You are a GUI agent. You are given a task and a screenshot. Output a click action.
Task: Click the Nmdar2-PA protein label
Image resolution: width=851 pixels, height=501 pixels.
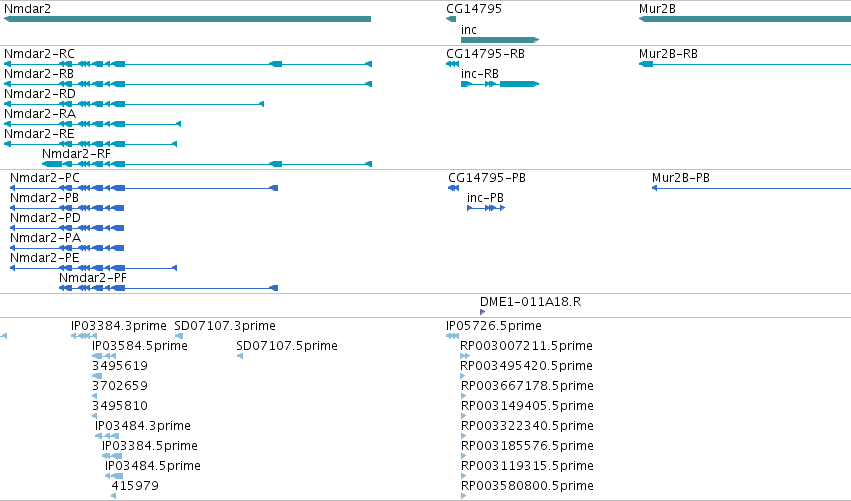tap(45, 238)
